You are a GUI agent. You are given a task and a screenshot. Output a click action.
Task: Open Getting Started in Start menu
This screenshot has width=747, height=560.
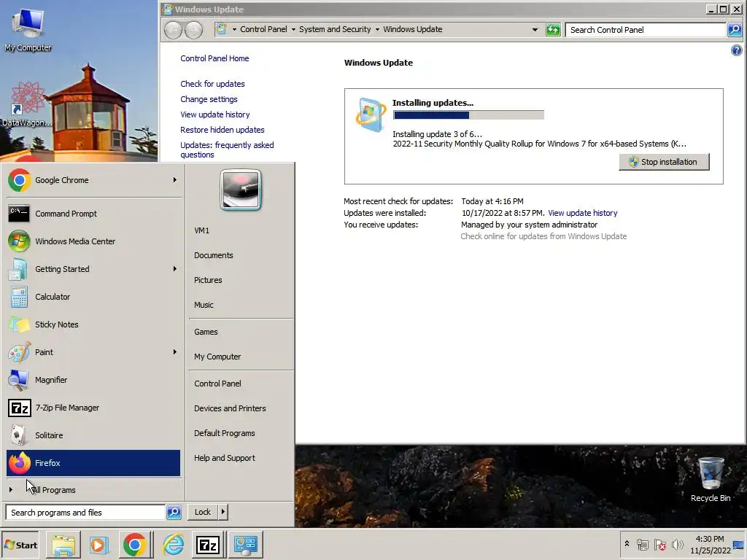pos(93,269)
